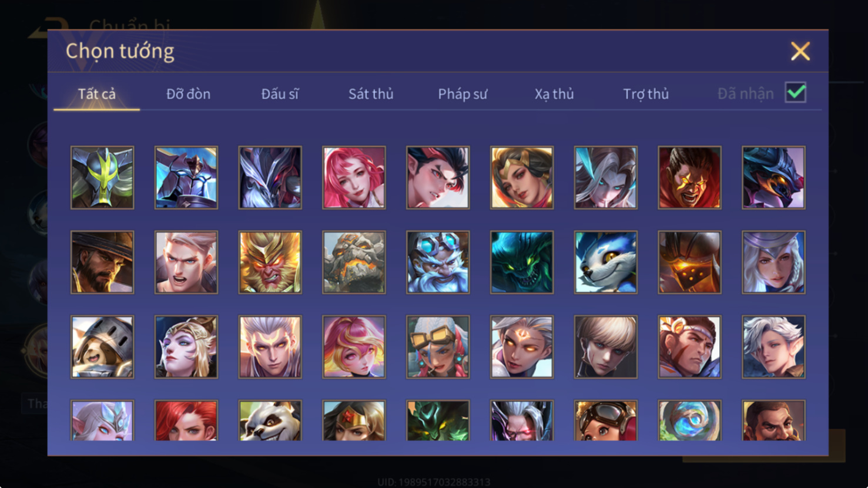Pick the Wonder Woman hero portrait
This screenshot has height=488, width=868.
point(354,420)
